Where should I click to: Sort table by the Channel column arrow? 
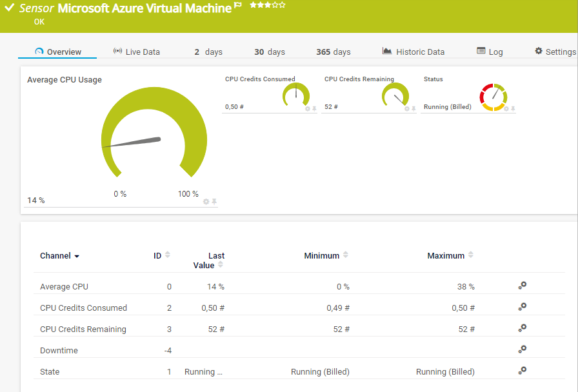[x=77, y=257]
